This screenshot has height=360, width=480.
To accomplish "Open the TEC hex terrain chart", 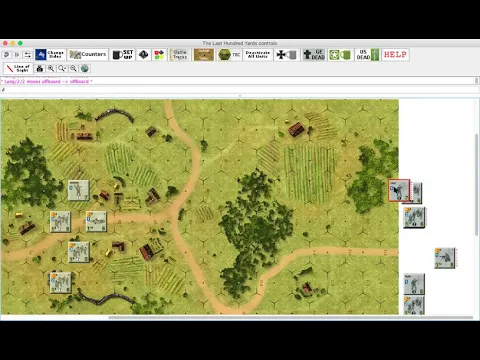I will tap(229, 55).
